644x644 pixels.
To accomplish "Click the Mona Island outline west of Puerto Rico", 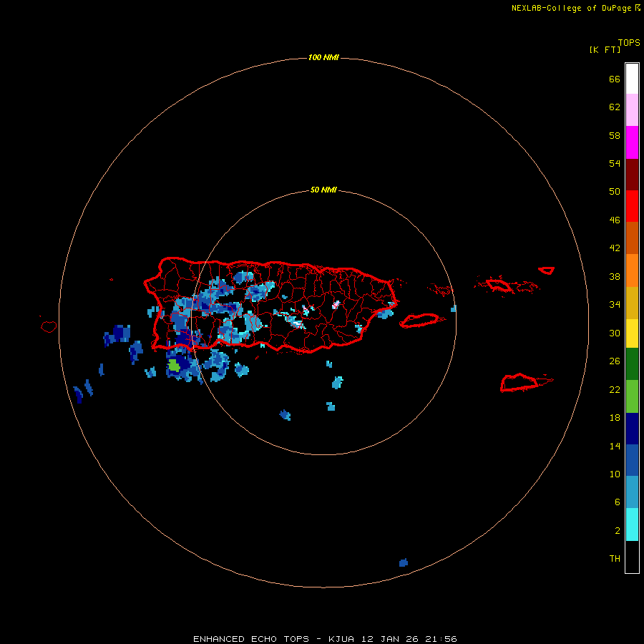I will pyautogui.click(x=49, y=326).
